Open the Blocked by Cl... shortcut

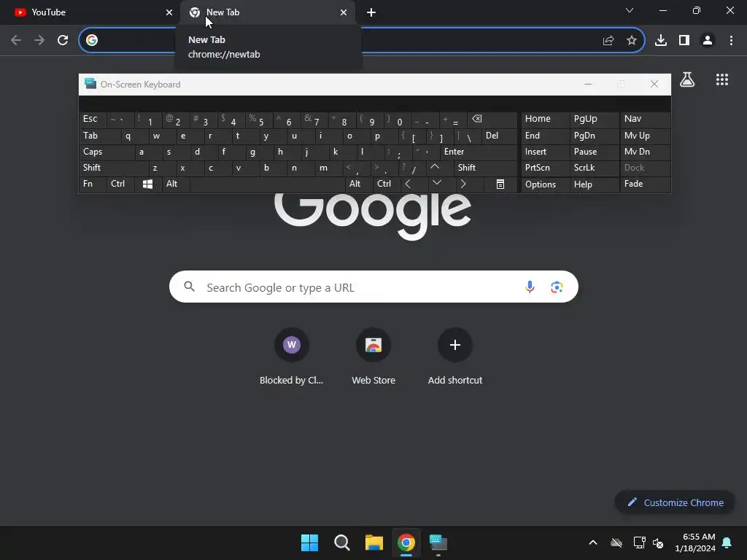tap(292, 356)
